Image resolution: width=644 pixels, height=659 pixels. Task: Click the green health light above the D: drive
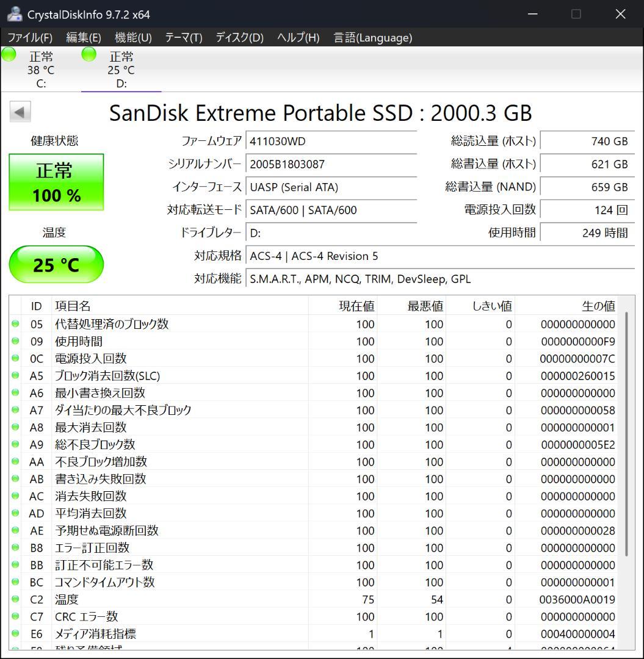89,54
